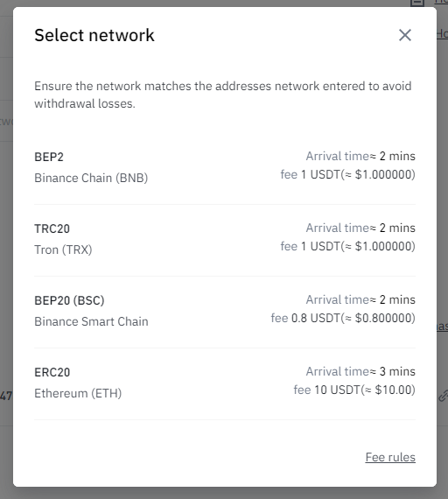
Task: Click the Select network heading
Action: [x=94, y=35]
